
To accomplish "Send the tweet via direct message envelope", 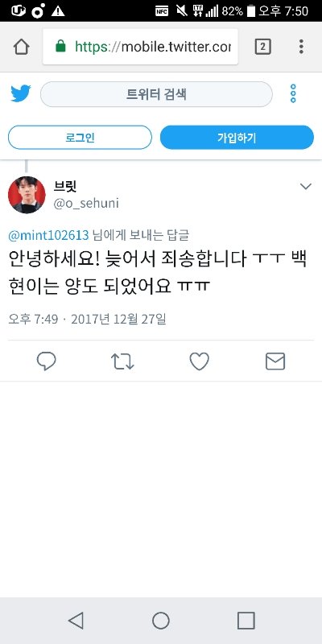I will pos(275,361).
